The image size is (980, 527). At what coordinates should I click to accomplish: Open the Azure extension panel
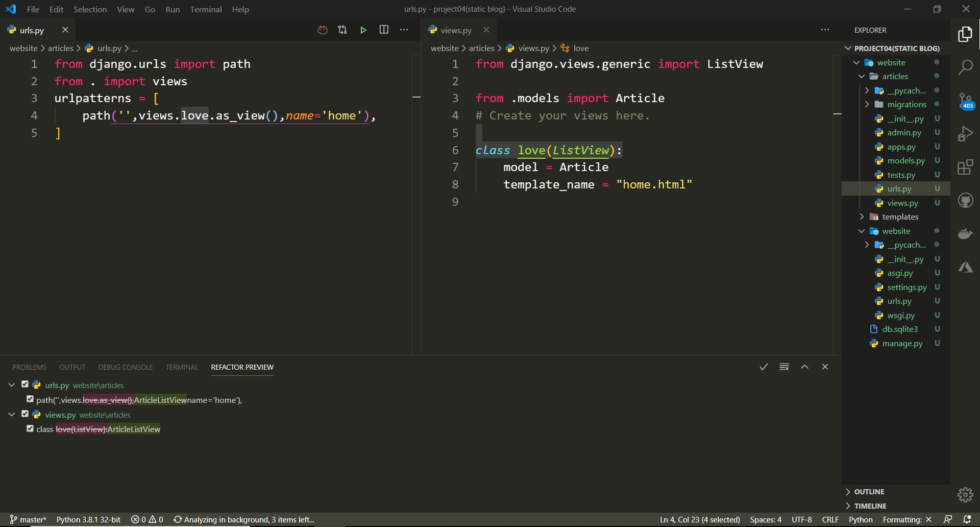(966, 267)
